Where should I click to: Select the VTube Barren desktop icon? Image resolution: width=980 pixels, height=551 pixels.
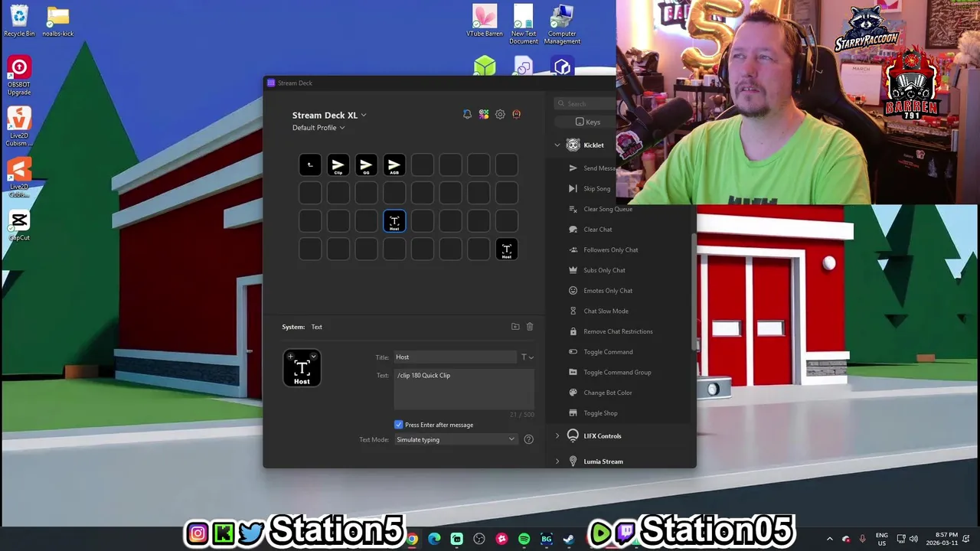[x=485, y=21]
